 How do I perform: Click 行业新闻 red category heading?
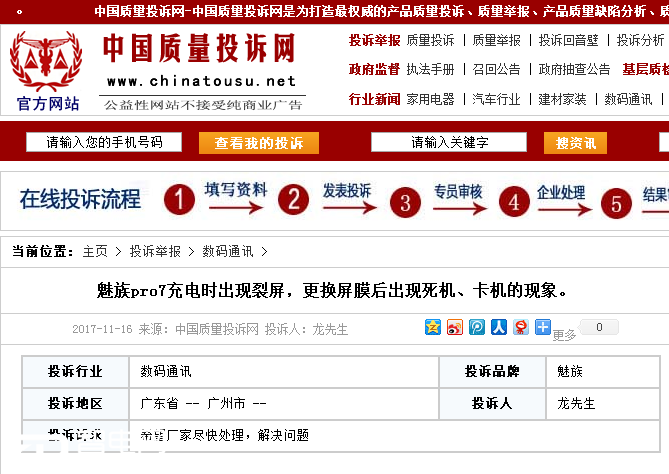(x=374, y=99)
